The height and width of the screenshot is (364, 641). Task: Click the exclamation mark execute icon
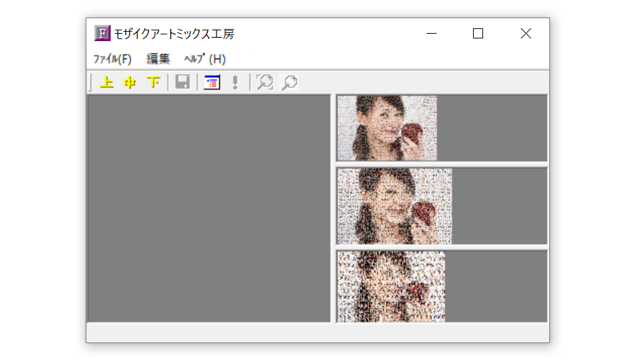tap(235, 82)
